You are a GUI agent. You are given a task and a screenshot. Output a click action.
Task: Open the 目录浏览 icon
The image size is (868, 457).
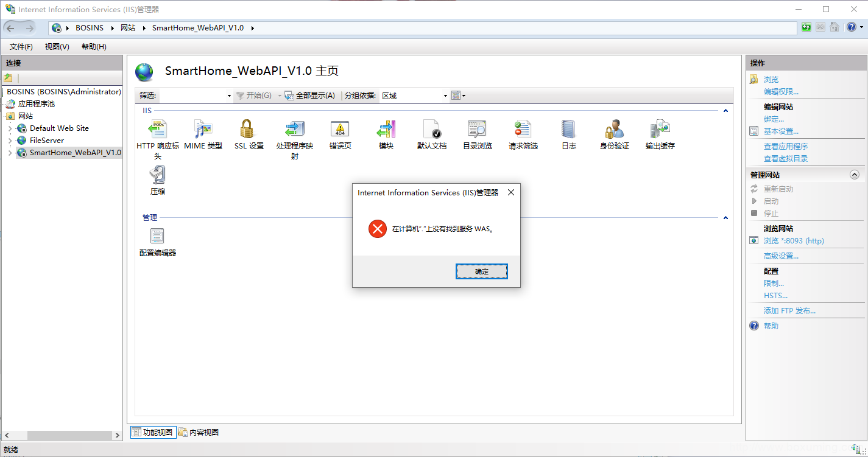pyautogui.click(x=477, y=134)
